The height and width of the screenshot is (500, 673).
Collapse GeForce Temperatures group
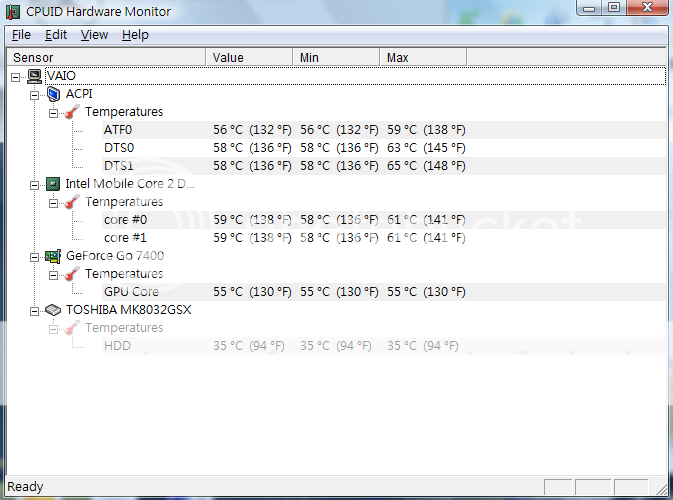pos(53,275)
